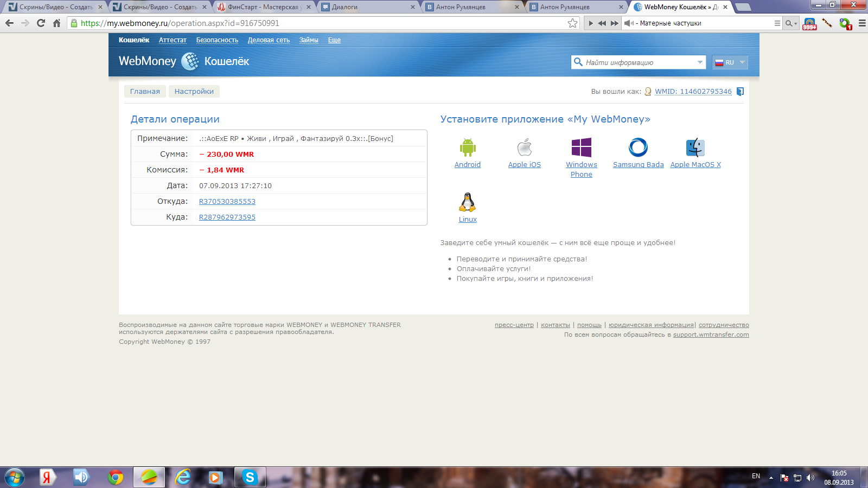The height and width of the screenshot is (488, 868).
Task: Bookmark page with the star icon
Action: tap(572, 23)
